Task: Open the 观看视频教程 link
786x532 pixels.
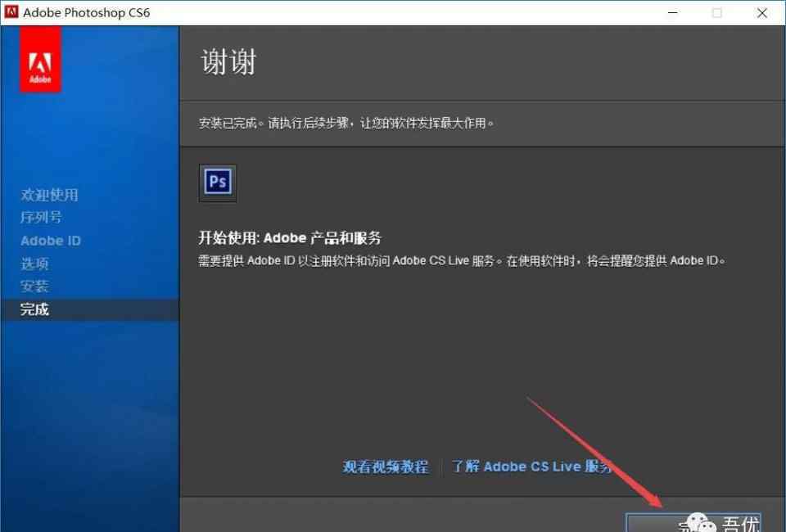Action: (386, 467)
